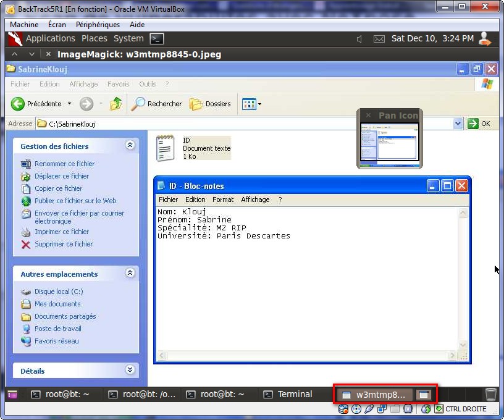Select the ID text document icon
Screen dimensions: 504x420
coord(165,148)
